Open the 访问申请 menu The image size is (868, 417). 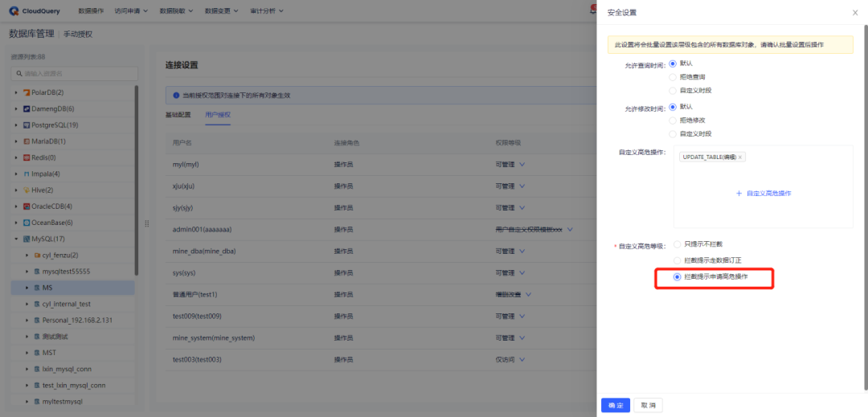pyautogui.click(x=131, y=11)
